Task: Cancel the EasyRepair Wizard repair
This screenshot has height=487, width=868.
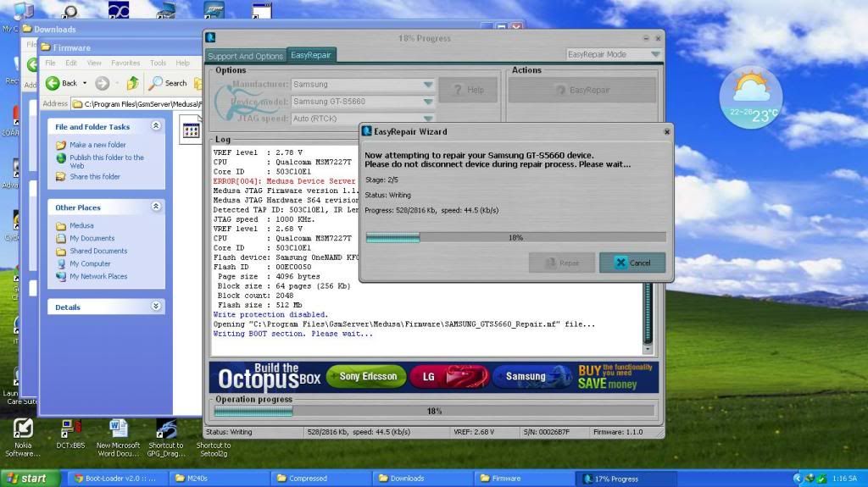Action: 632,263
